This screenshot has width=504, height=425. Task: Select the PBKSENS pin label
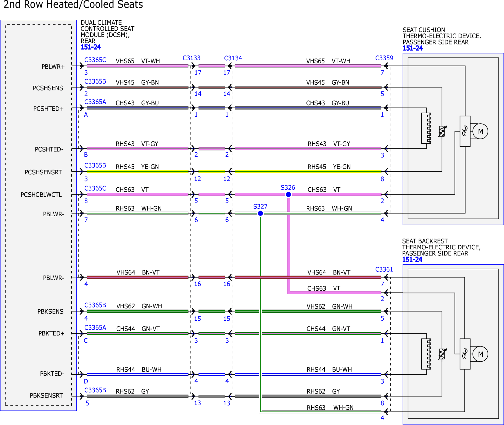coord(50,311)
